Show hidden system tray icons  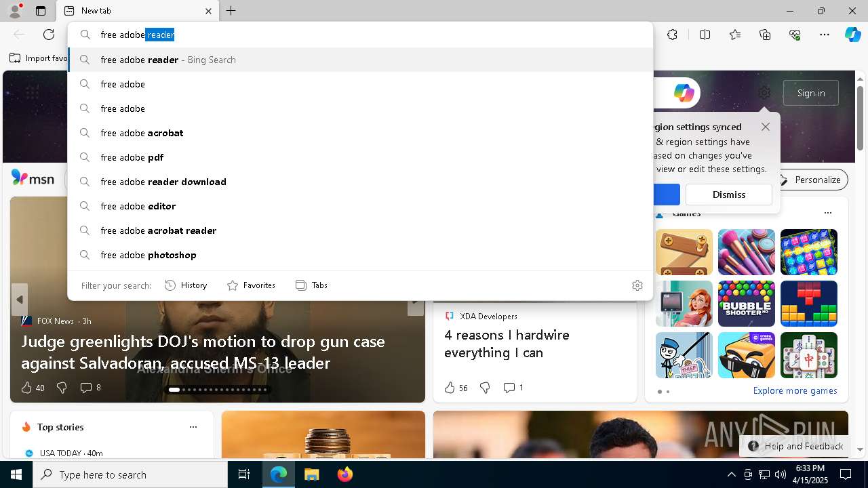[731, 474]
